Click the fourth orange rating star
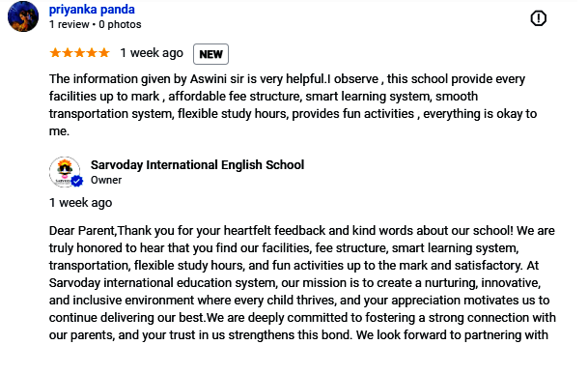 (92, 52)
